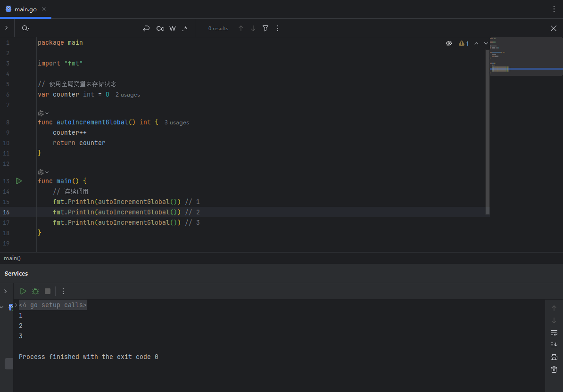Click 'Process finished with the exit code 0'
This screenshot has width=563, height=392.
tap(88, 357)
